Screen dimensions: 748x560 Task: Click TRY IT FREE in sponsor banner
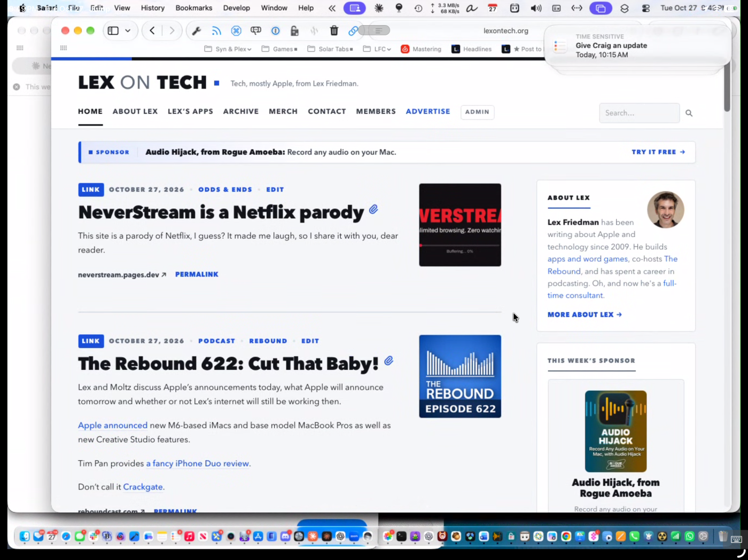658,152
